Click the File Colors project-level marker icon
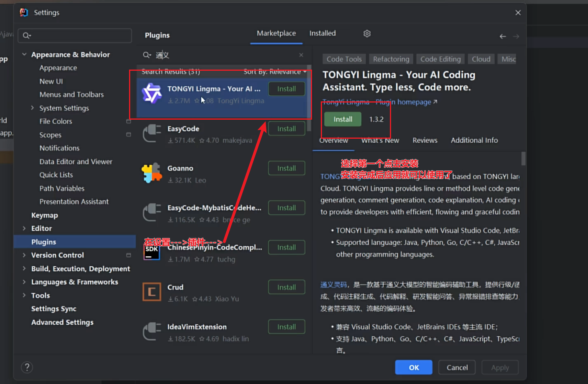Image resolution: width=588 pixels, height=384 pixels. 128,121
